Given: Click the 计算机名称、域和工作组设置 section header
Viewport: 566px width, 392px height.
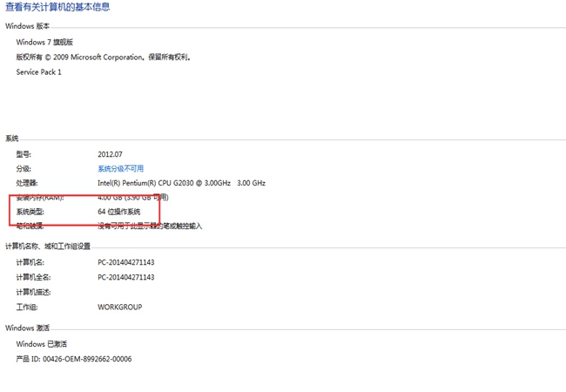Looking at the screenshot, I should pyautogui.click(x=48, y=247).
